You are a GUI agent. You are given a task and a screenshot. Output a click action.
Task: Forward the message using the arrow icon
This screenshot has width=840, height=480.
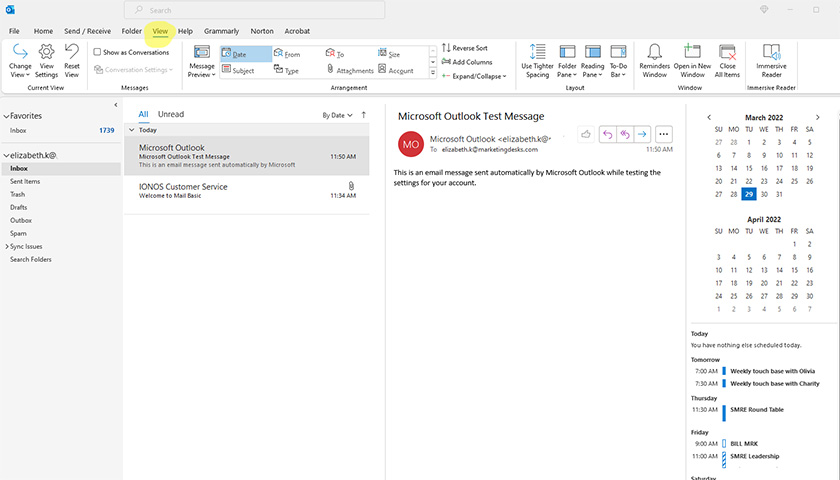[642, 134]
